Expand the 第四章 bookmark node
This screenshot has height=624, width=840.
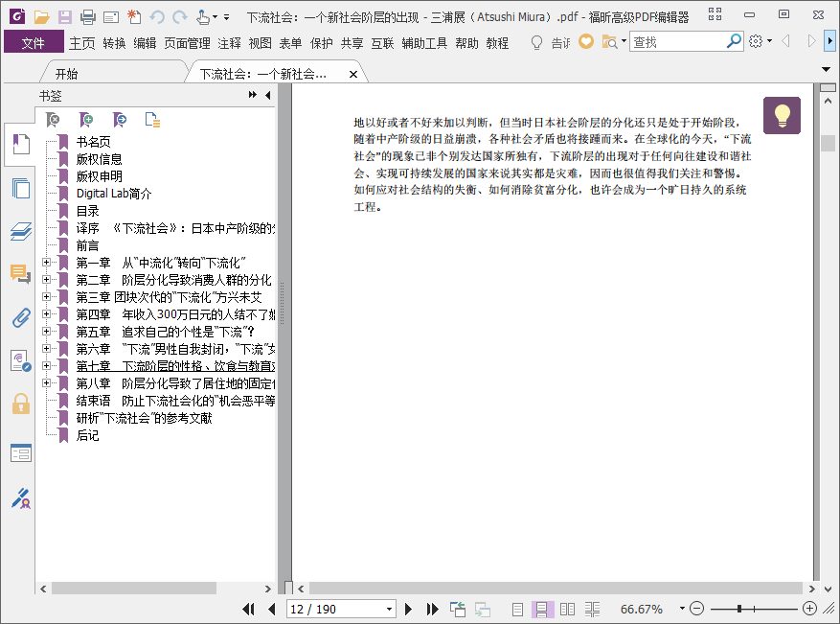point(47,313)
